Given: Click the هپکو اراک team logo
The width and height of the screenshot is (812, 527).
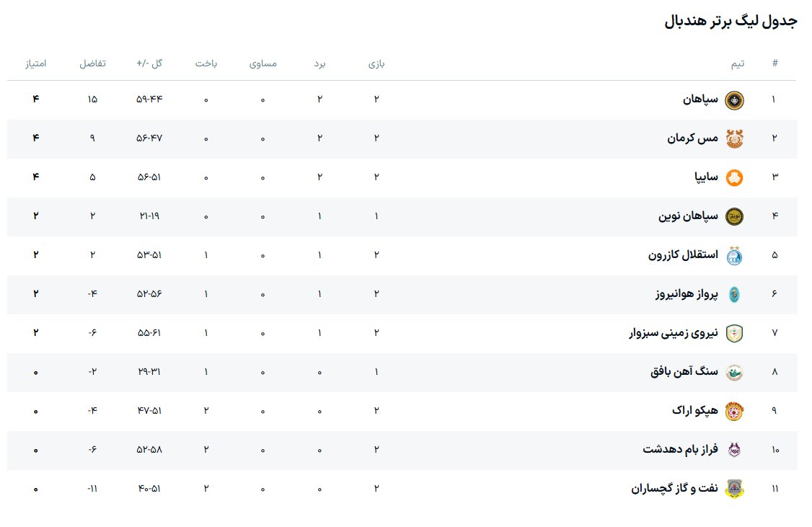Looking at the screenshot, I should [733, 411].
